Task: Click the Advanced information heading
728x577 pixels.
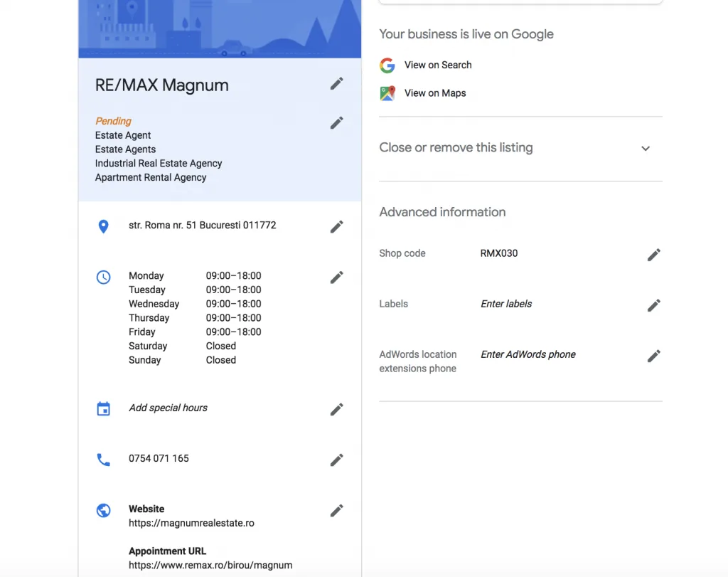Action: coord(442,212)
